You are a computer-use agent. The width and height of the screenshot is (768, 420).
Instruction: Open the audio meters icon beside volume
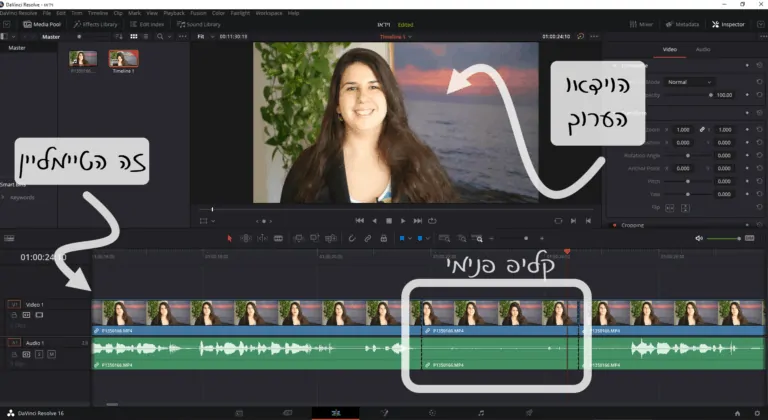pos(749,238)
